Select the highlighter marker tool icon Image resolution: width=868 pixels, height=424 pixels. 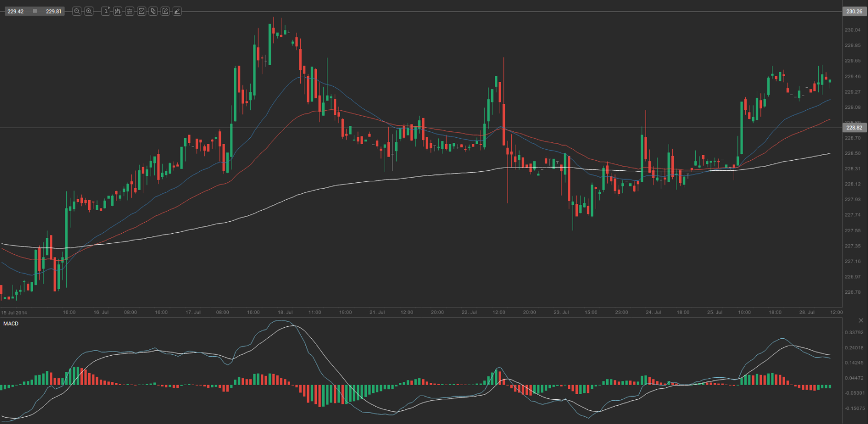pyautogui.click(x=177, y=11)
